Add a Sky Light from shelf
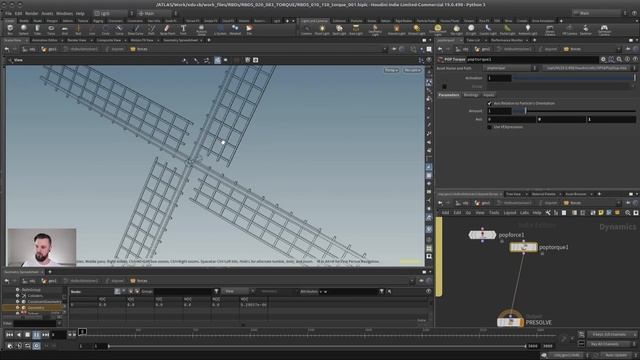Screen dimensions: 640x360 tap(456, 29)
